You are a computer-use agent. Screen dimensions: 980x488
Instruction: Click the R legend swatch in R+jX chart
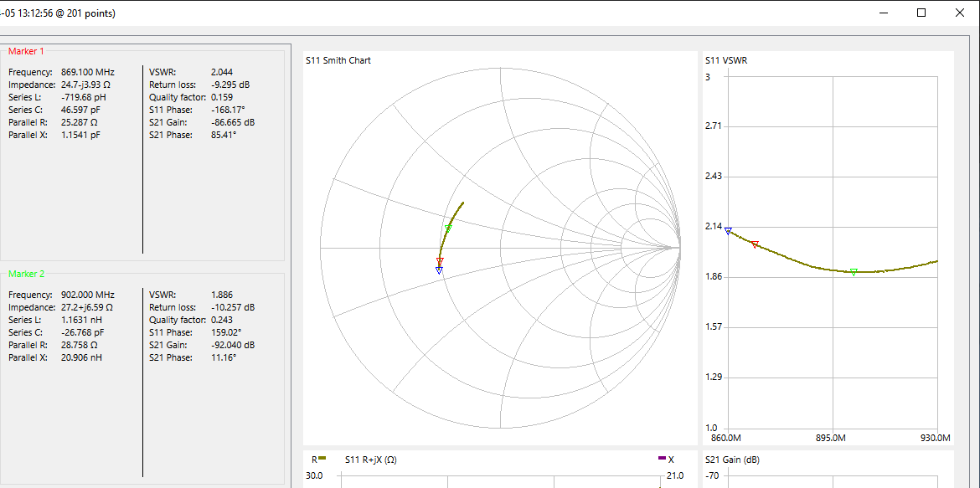click(322, 458)
